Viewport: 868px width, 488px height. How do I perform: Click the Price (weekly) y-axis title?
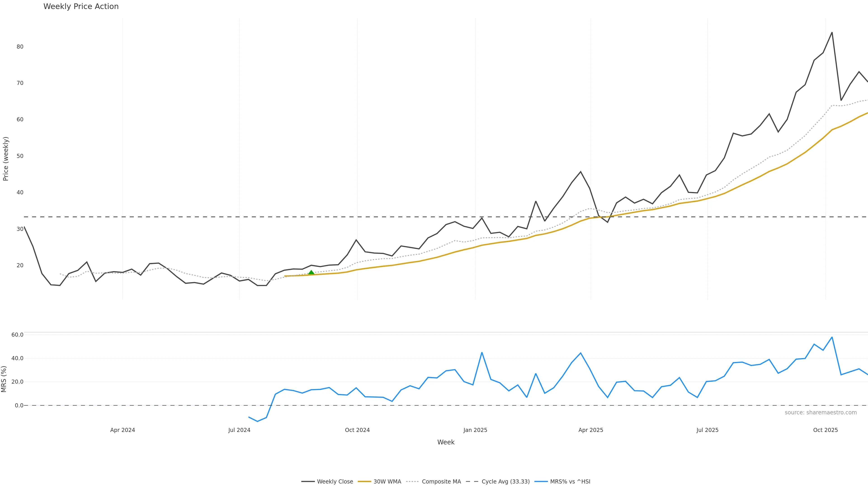(x=6, y=159)
